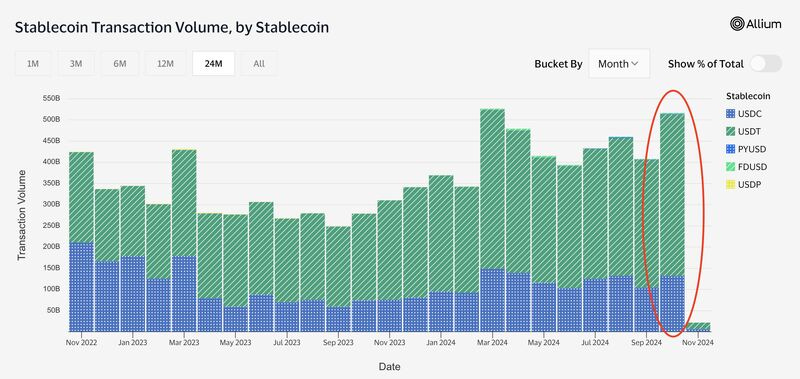
Task: Click the Sep 2023 x-axis label
Action: 338,343
